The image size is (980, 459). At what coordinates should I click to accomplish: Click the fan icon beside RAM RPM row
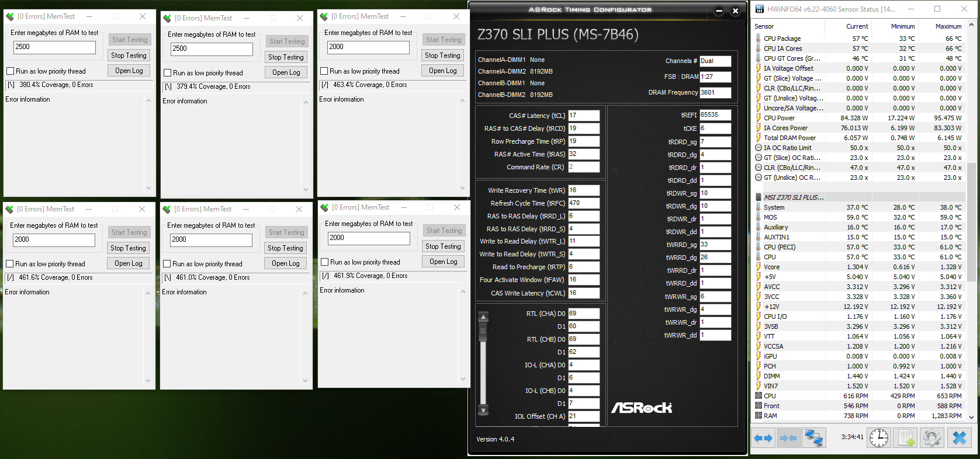click(x=759, y=416)
